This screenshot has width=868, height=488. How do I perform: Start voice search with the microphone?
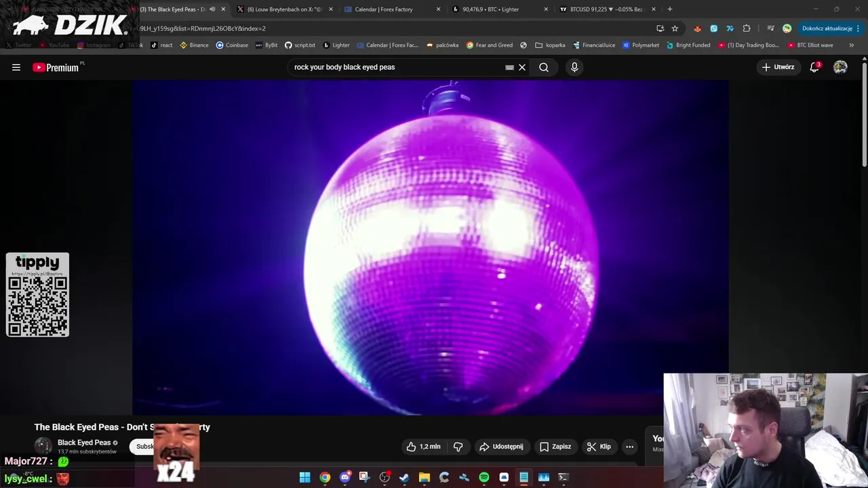point(574,67)
